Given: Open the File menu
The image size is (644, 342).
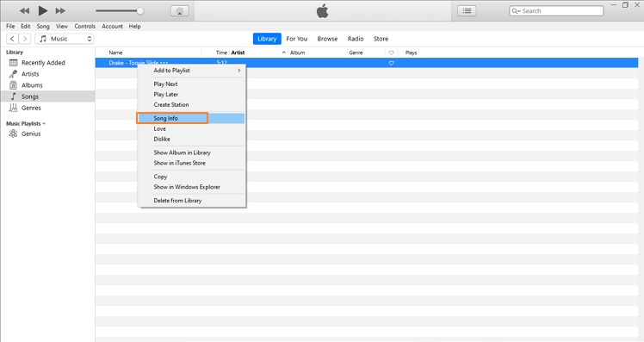Looking at the screenshot, I should point(10,27).
